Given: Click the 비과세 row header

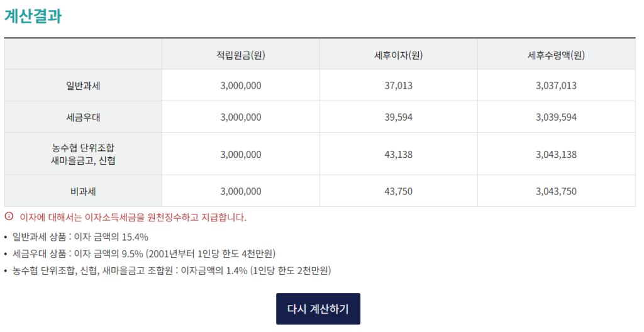Looking at the screenshot, I should pos(83,191).
